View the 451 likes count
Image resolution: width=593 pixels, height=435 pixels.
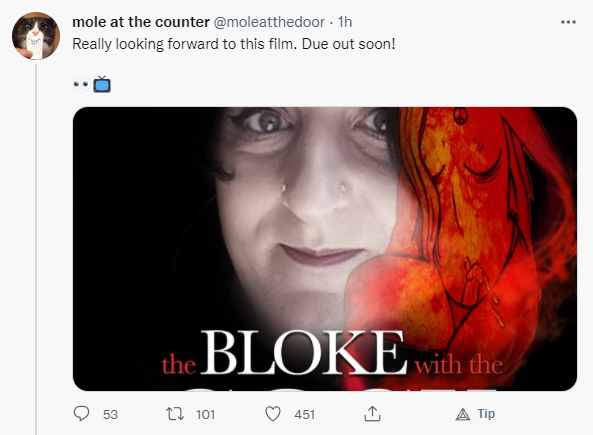point(304,415)
